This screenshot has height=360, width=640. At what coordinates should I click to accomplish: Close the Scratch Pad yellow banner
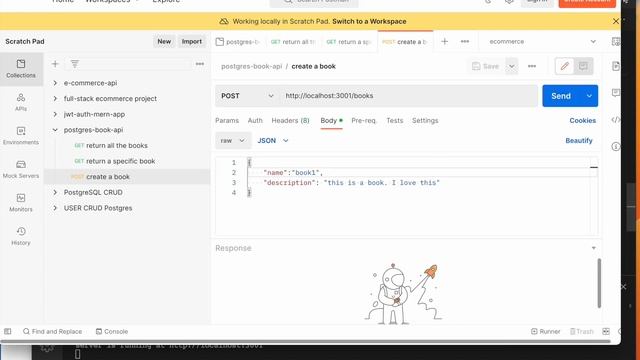[x=616, y=21]
